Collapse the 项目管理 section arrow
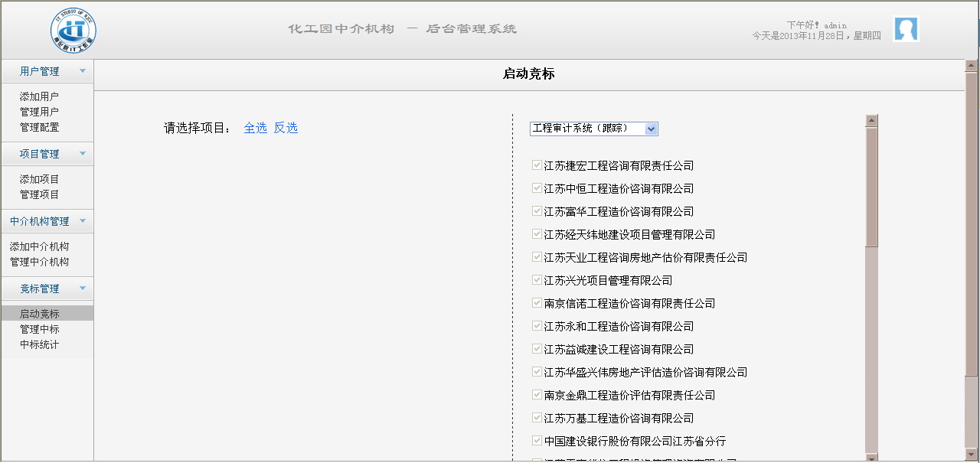Viewport: 980px width, 463px height. [x=83, y=154]
